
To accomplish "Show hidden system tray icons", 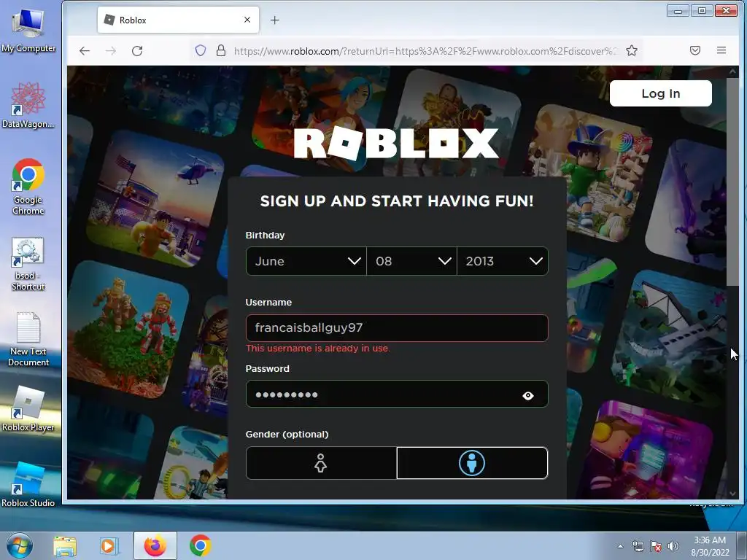I will [620, 546].
